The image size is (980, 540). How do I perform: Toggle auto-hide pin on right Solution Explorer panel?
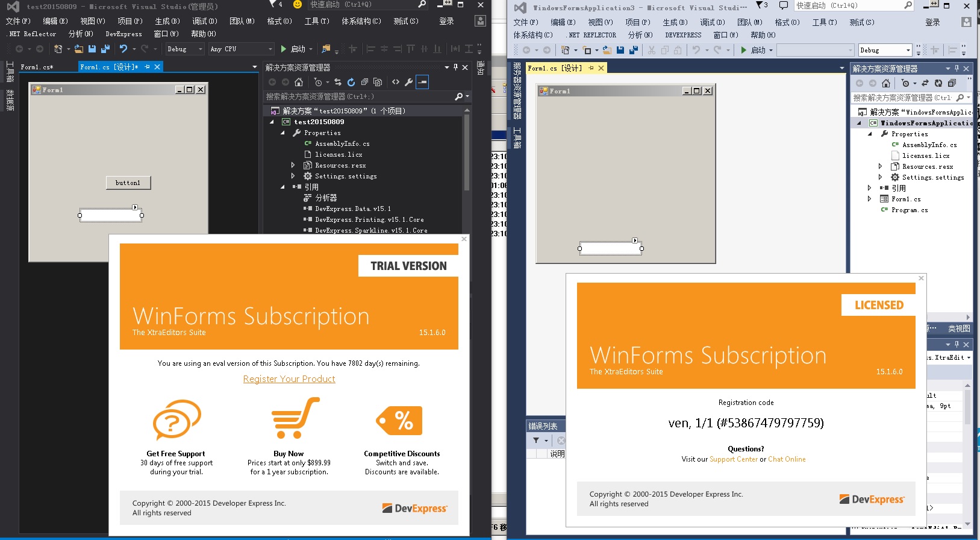(957, 68)
